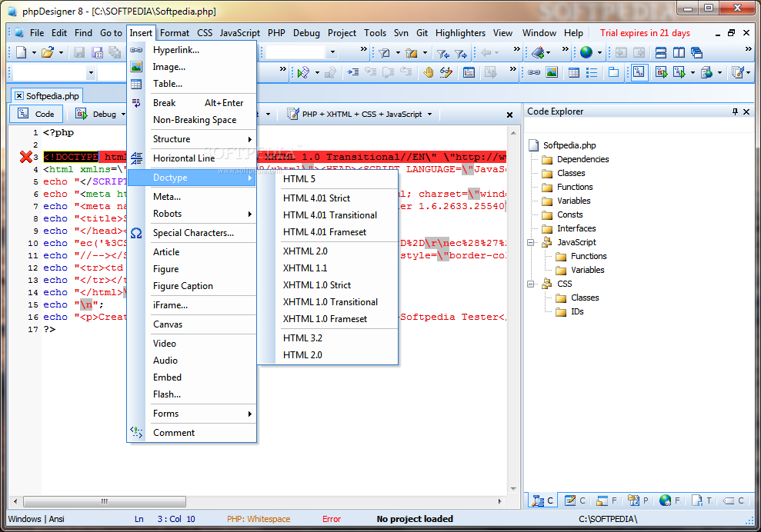Open the pencil notepad bottom panel tab
Screen dimensions: 761x532
574,500
